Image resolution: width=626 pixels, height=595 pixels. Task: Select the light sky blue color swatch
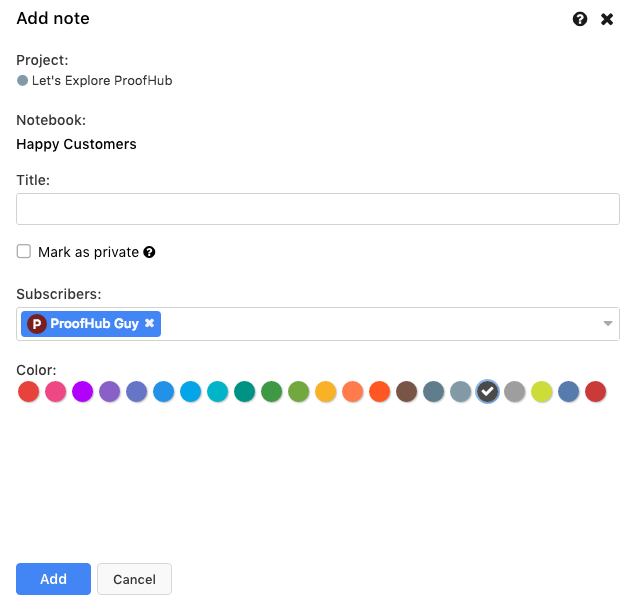coord(190,391)
